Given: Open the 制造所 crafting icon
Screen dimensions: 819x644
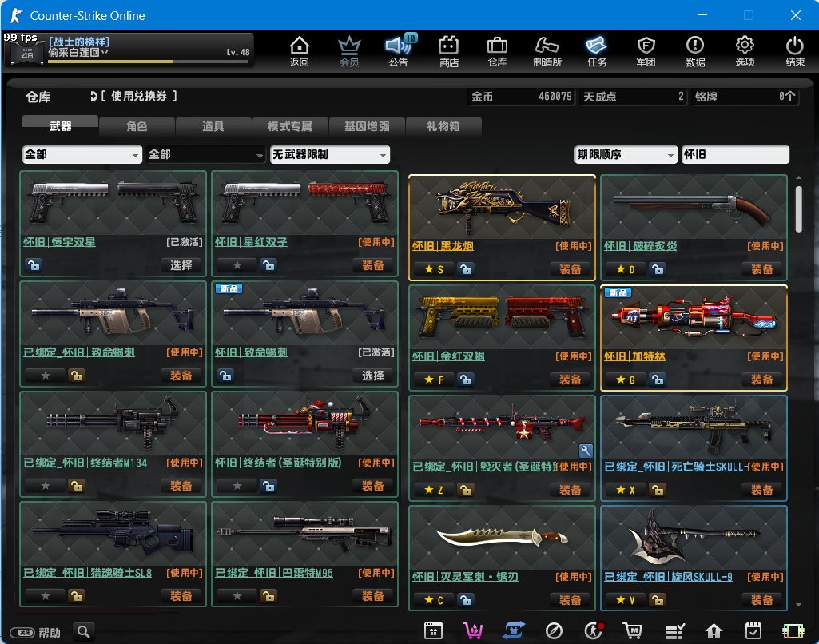Looking at the screenshot, I should pos(547,51).
